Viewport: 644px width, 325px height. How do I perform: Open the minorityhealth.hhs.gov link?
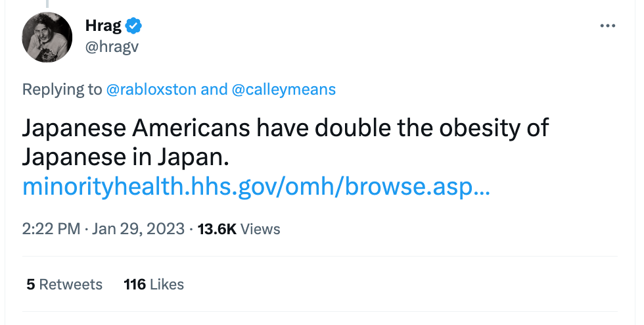click(256, 187)
